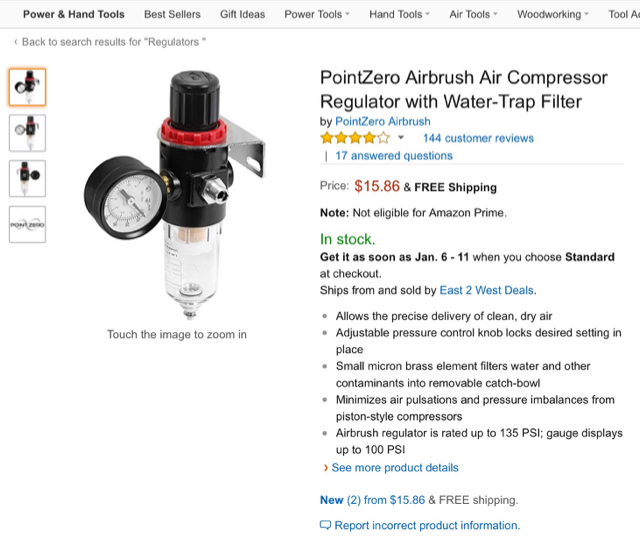Open Power & Hand Tools department
The image size is (640, 553).
click(74, 14)
